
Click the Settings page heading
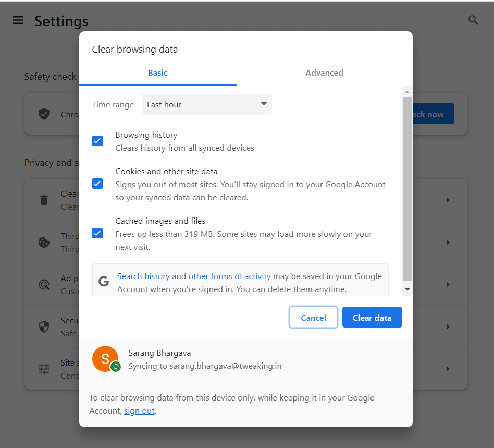(61, 21)
